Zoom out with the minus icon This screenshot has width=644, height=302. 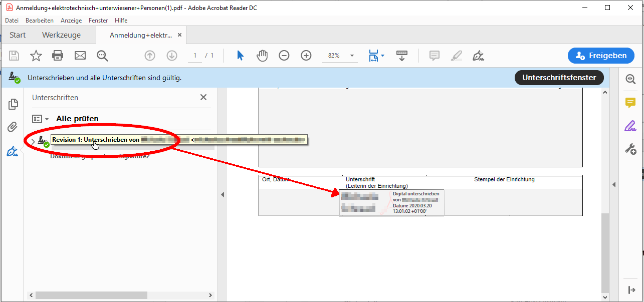284,56
